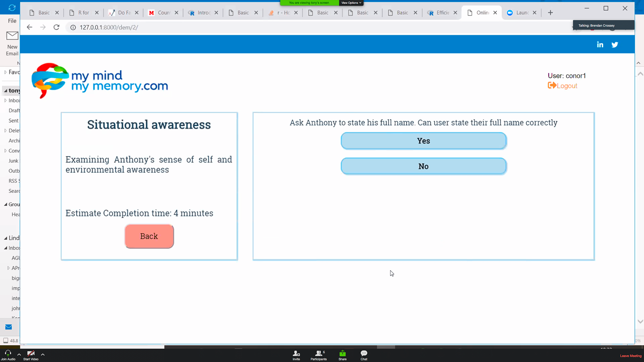
Task: Open video options arrow next to Start Video
Action: [43, 354]
